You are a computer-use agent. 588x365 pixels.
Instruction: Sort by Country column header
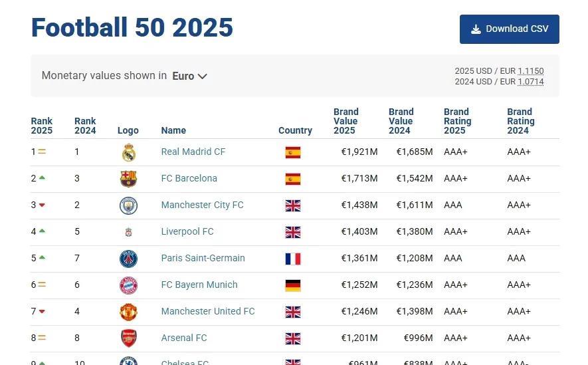[295, 130]
